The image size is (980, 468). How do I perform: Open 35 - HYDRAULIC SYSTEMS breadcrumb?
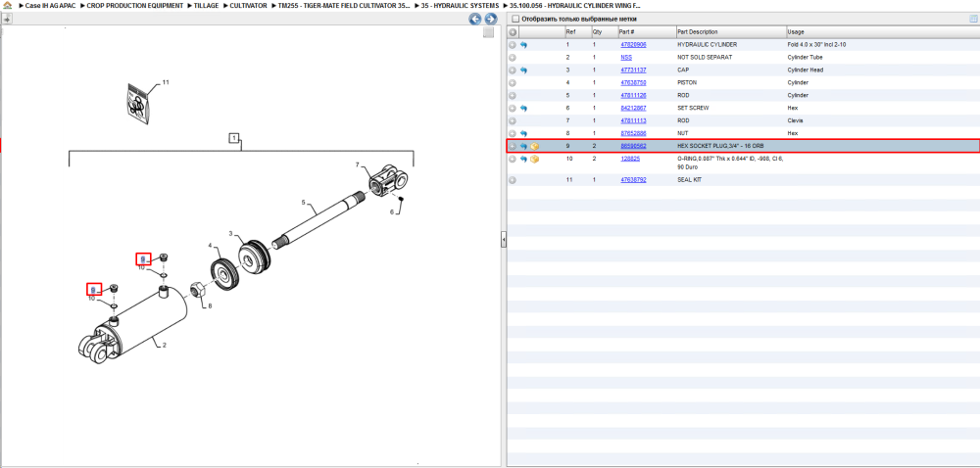click(x=460, y=5)
